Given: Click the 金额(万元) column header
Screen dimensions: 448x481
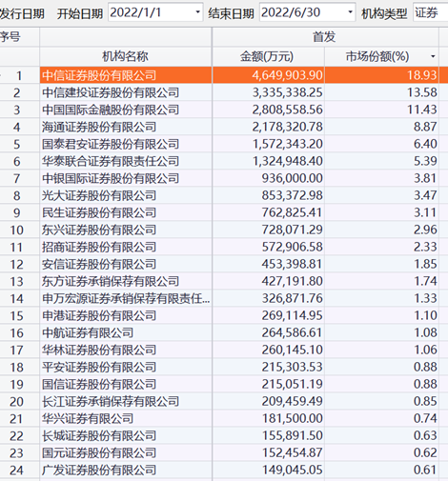Looking at the screenshot, I should click(268, 56).
